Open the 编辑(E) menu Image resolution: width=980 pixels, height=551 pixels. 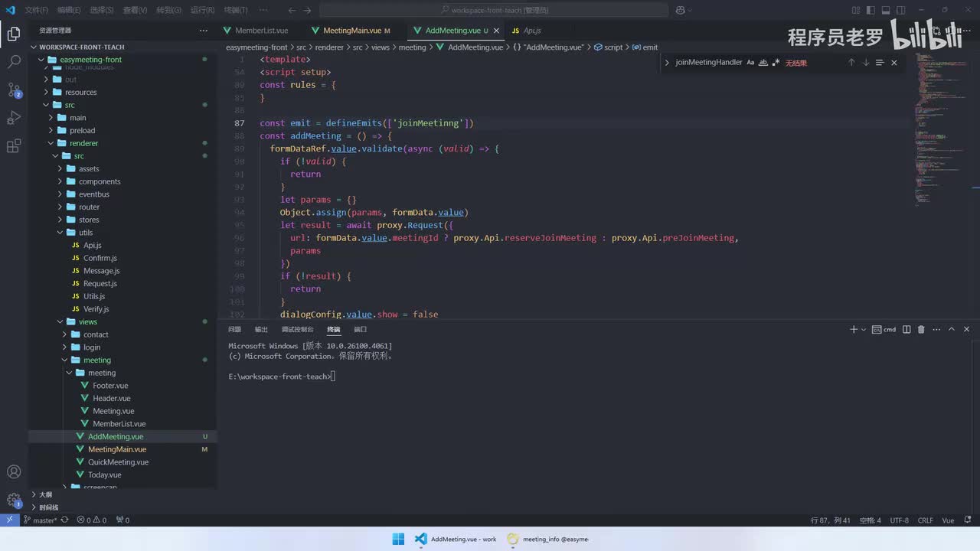tap(69, 10)
